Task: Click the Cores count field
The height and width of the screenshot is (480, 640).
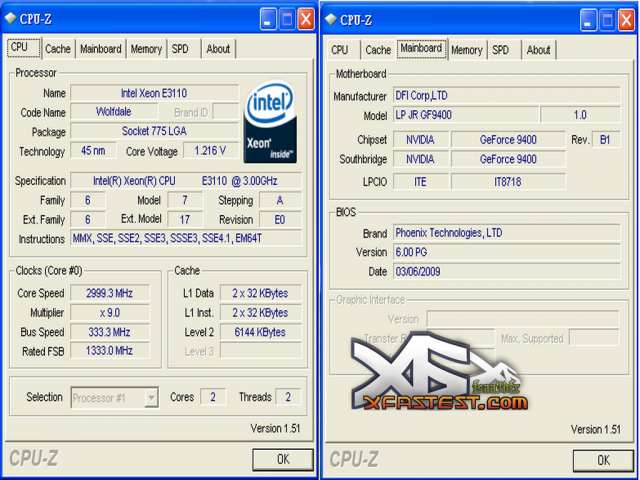Action: click(x=213, y=397)
